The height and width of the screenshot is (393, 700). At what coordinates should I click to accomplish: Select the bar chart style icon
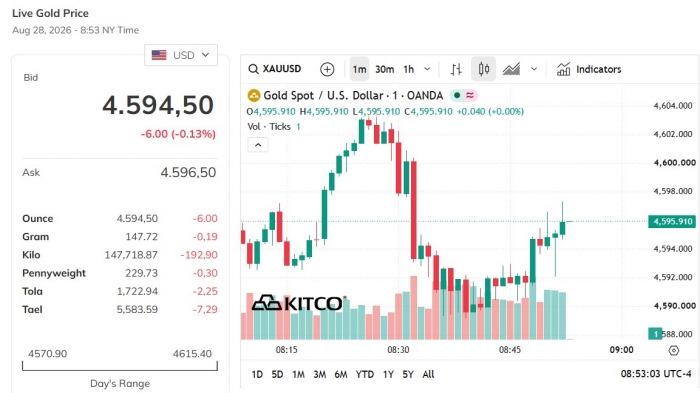[x=456, y=69]
